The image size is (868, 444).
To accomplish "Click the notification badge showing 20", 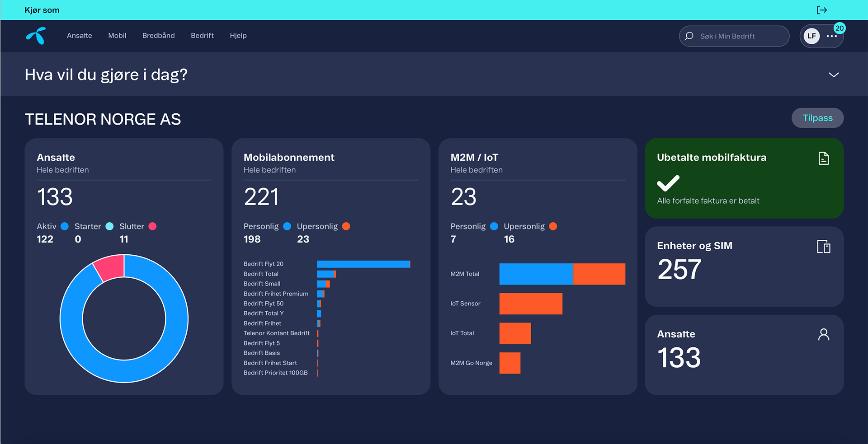I will coord(840,28).
